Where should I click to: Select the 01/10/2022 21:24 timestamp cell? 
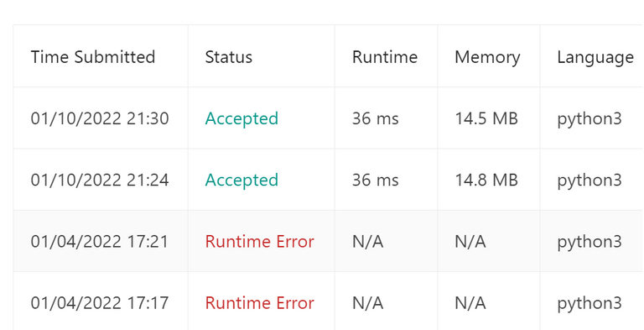pos(100,180)
